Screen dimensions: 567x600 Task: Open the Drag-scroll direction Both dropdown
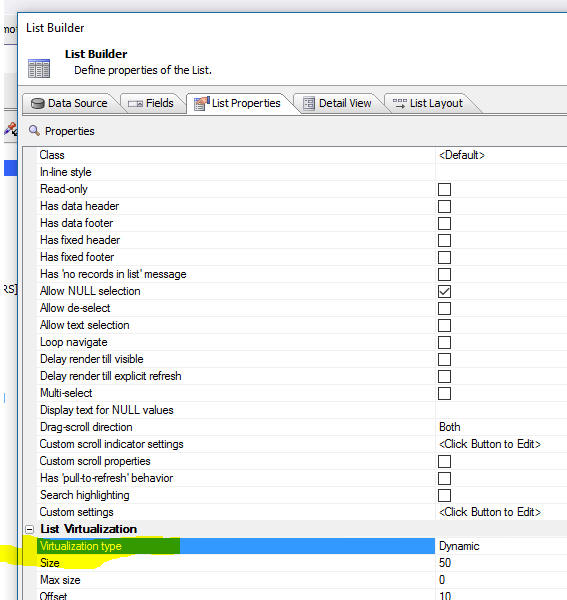(501, 427)
